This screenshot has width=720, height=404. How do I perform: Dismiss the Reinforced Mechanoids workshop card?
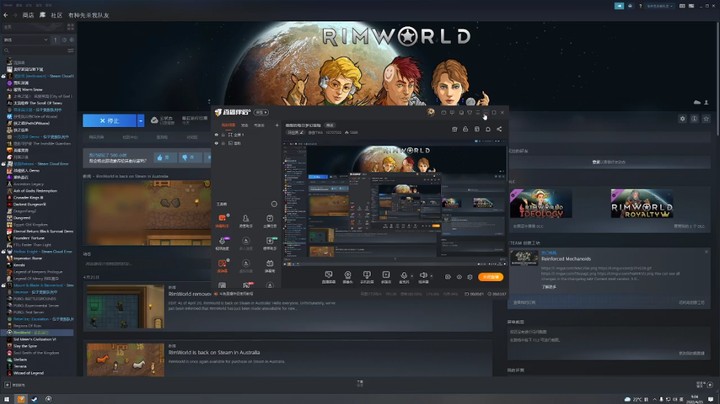tap(706, 252)
